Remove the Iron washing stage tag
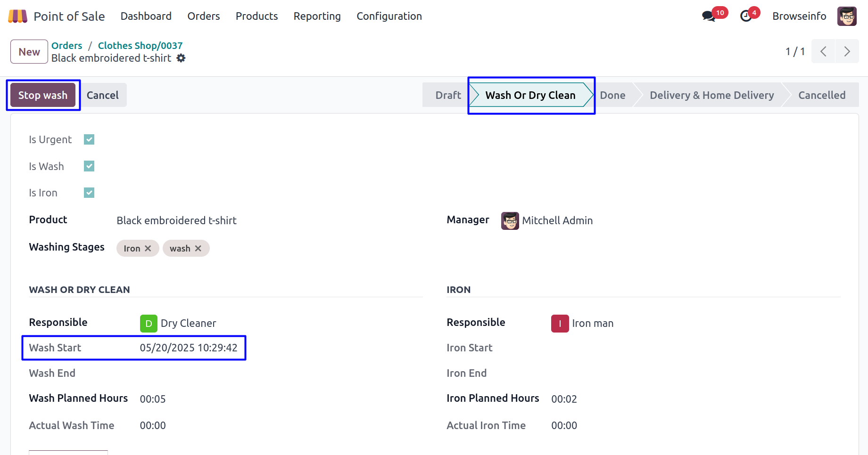Viewport: 868px width, 455px height. click(x=148, y=248)
